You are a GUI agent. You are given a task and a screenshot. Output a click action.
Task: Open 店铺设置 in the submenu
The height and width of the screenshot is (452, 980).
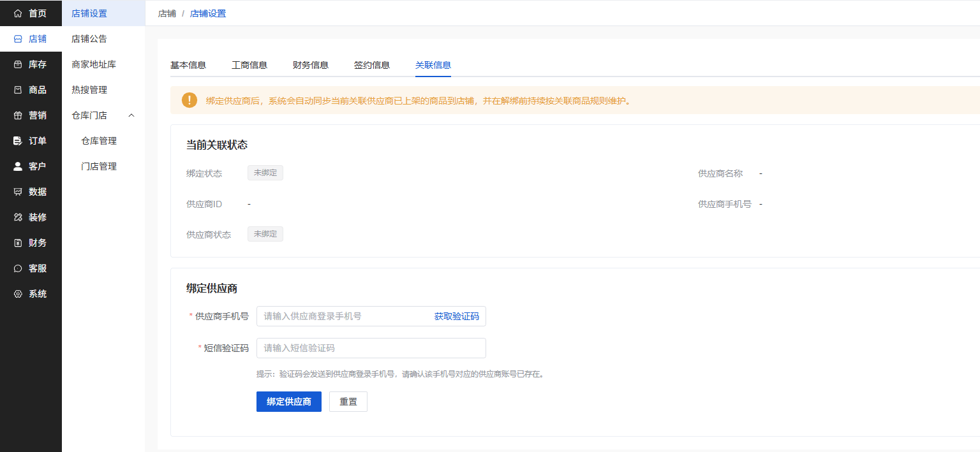point(103,13)
